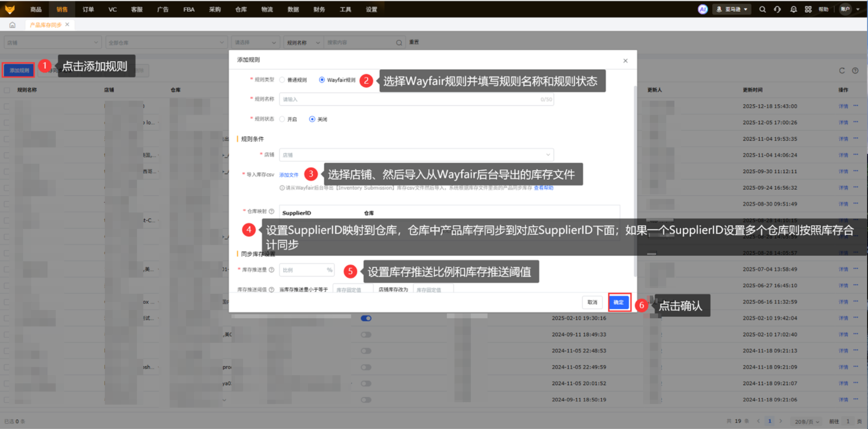868x429 pixels.
Task: Select the Wayfair规则 radio option
Action: point(322,80)
